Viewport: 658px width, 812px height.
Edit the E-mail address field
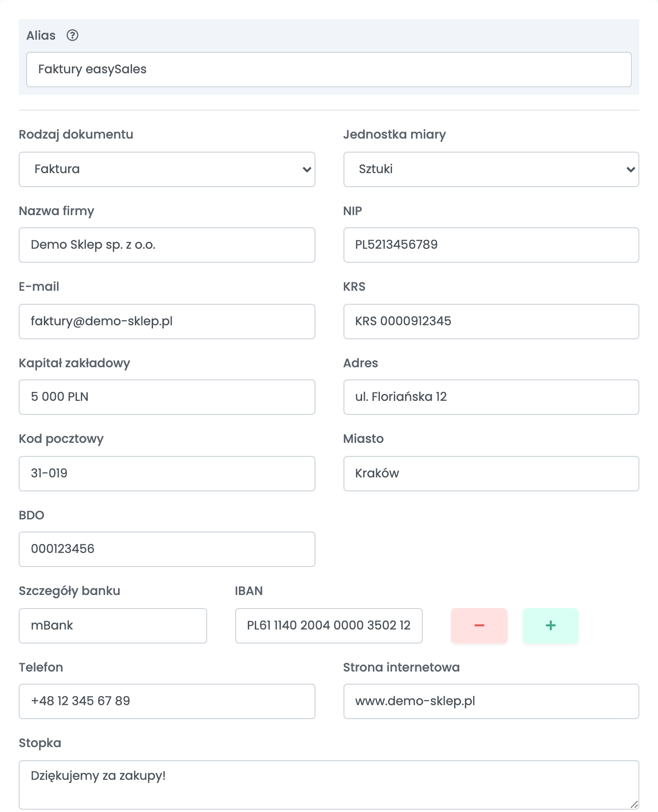pyautogui.click(x=167, y=322)
